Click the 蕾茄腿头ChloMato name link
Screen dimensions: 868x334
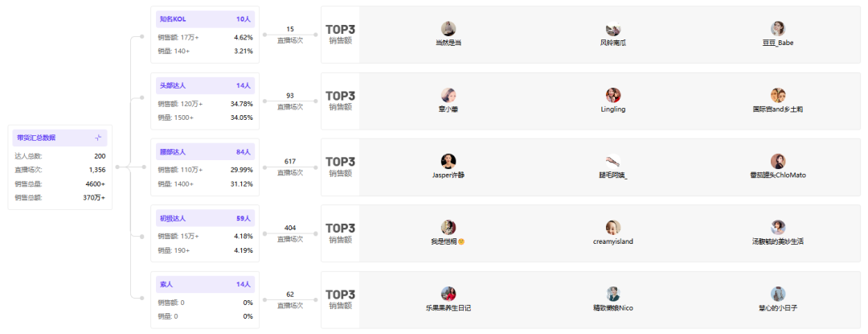pos(778,175)
